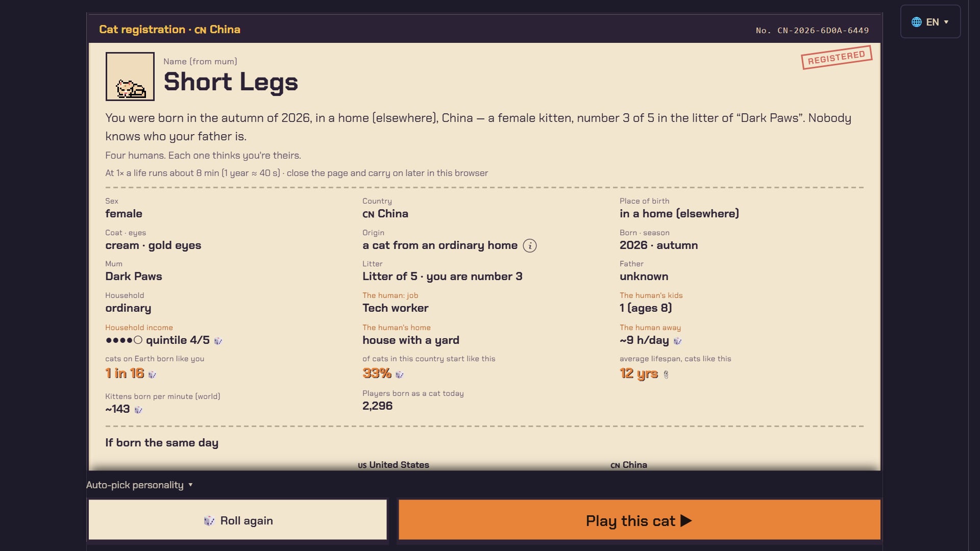The height and width of the screenshot is (551, 980).
Task: Click the dice icon next to 1 in 16
Action: pyautogui.click(x=152, y=374)
